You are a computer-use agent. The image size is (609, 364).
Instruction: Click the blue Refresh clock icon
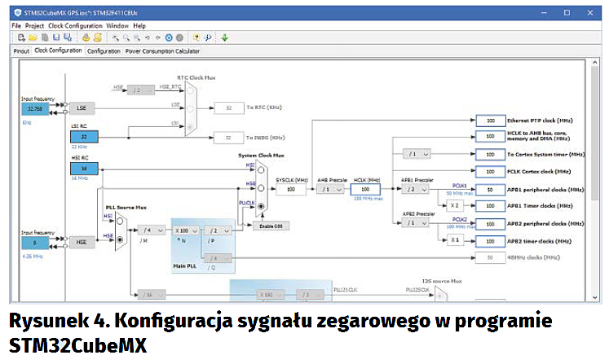click(169, 37)
